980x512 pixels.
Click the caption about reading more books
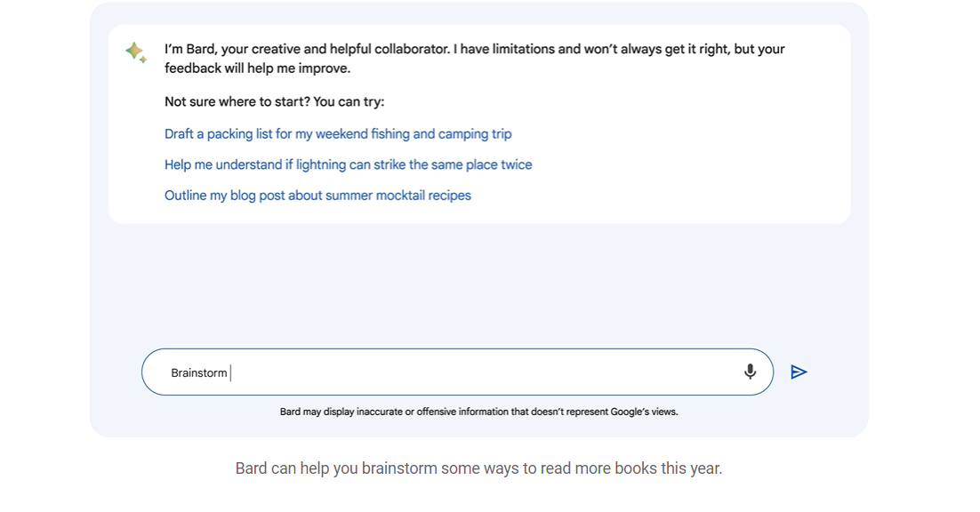tap(478, 468)
